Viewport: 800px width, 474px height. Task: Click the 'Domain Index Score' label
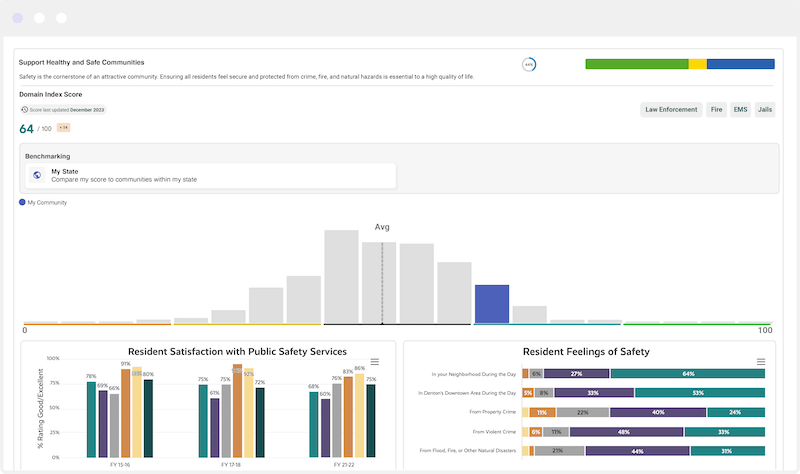pyautogui.click(x=51, y=94)
